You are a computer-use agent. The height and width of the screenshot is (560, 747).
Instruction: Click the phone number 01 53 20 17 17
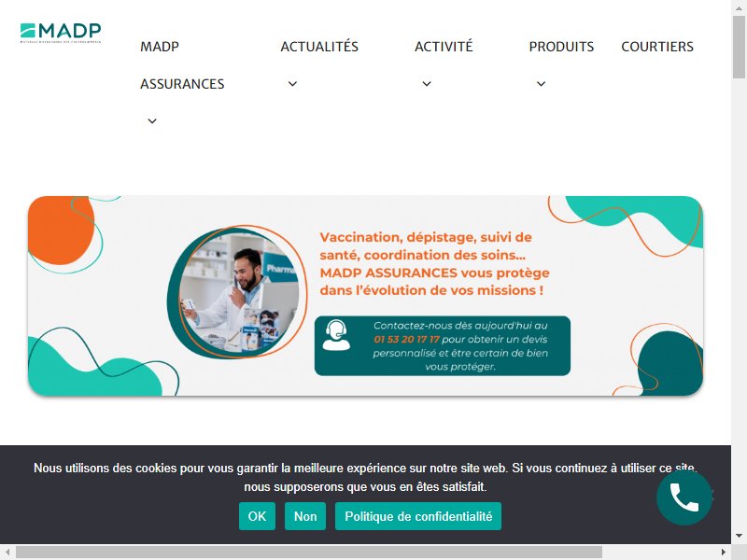(x=406, y=340)
